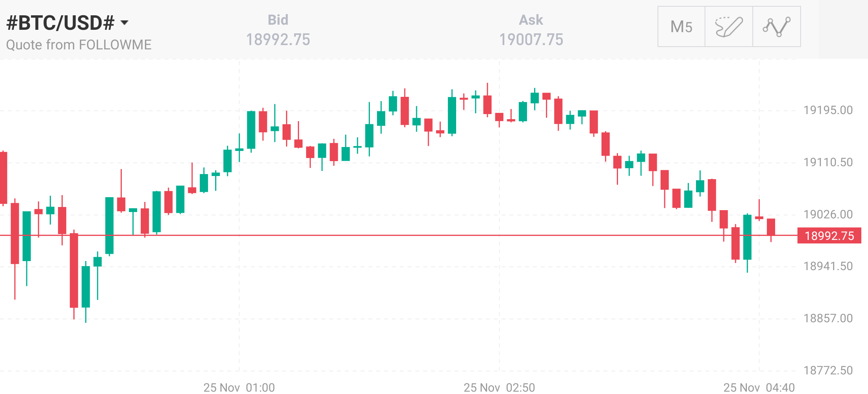868x394 pixels.
Task: Click the Bid price 18992.75
Action: (x=278, y=40)
